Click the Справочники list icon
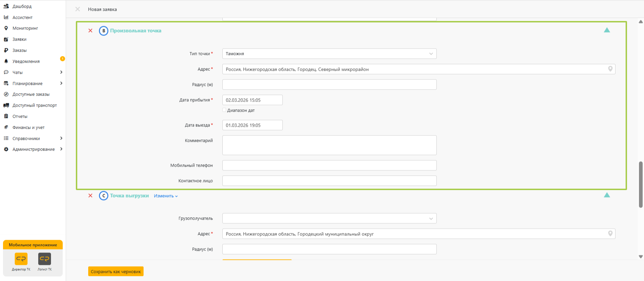Viewport: 644px width, 281px height. 6,138
